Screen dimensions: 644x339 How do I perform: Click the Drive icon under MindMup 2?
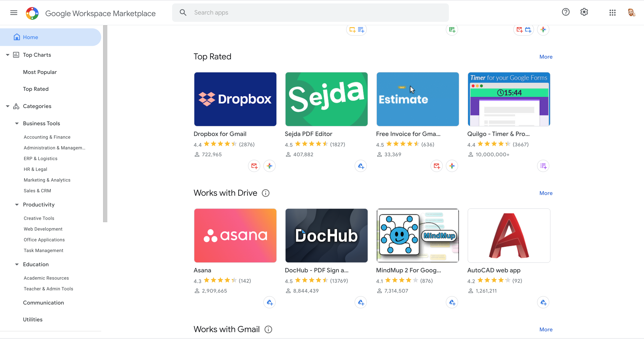[452, 303]
